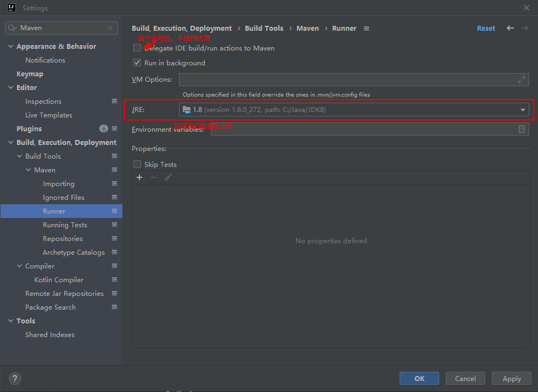This screenshot has width=538, height=392.
Task: Click the project icon next to Running Tests
Action: coord(115,225)
